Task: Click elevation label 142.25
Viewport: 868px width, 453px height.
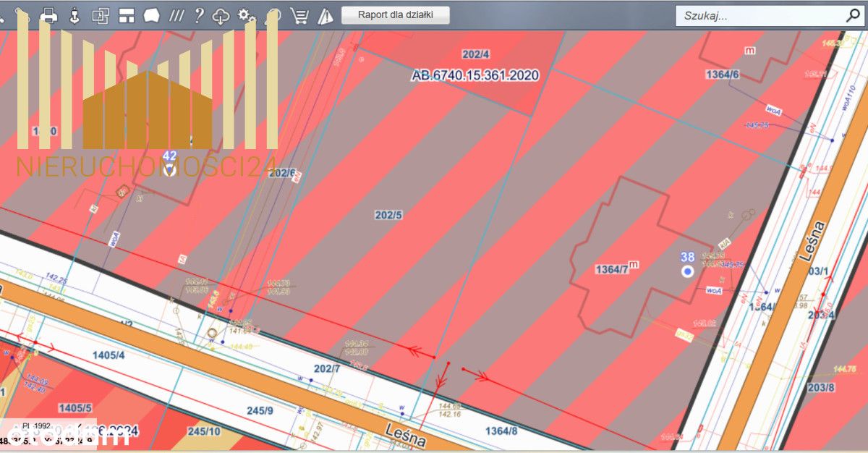Action: (56, 278)
